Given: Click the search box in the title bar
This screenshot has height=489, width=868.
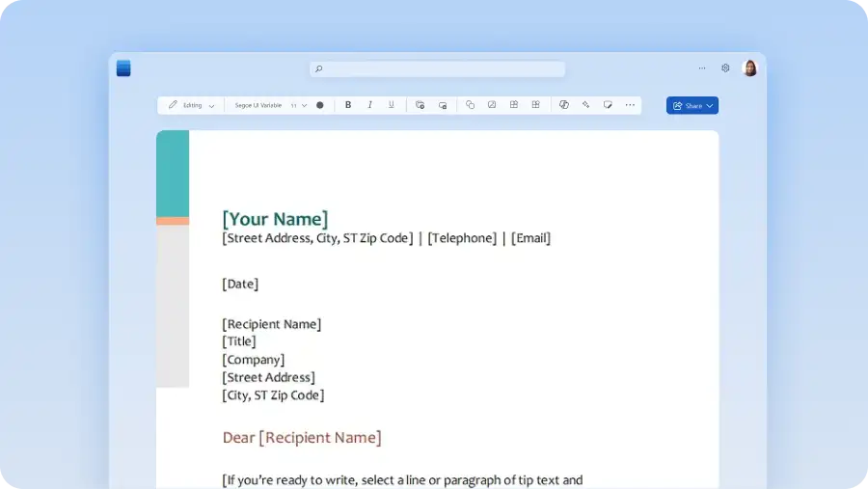Looking at the screenshot, I should pos(437,68).
